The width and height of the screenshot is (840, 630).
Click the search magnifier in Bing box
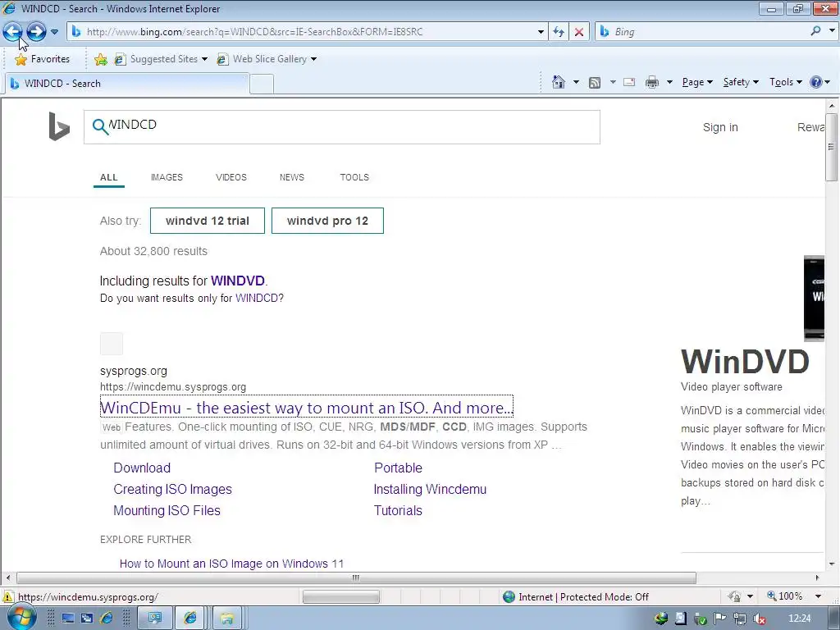(99, 126)
